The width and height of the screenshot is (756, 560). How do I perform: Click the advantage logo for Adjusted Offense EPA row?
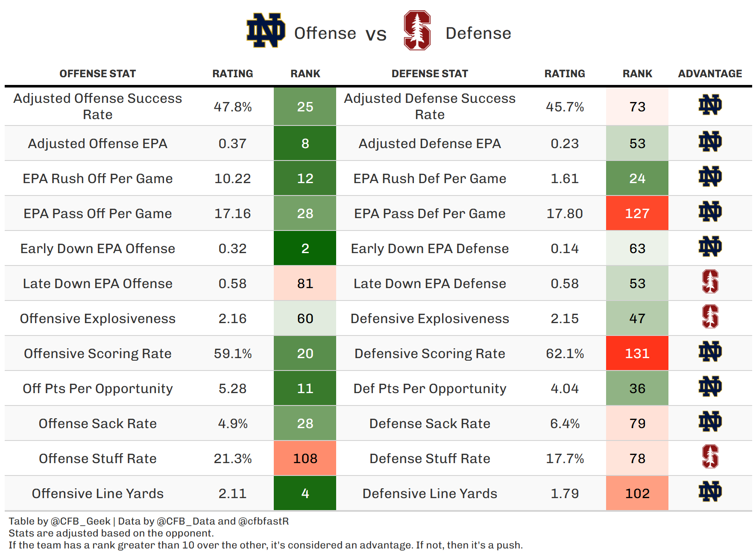point(710,142)
